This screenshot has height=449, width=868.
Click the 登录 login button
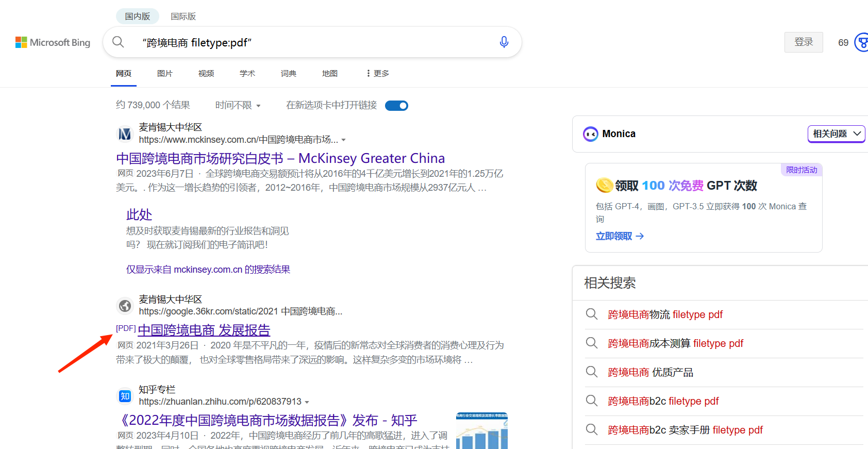804,42
